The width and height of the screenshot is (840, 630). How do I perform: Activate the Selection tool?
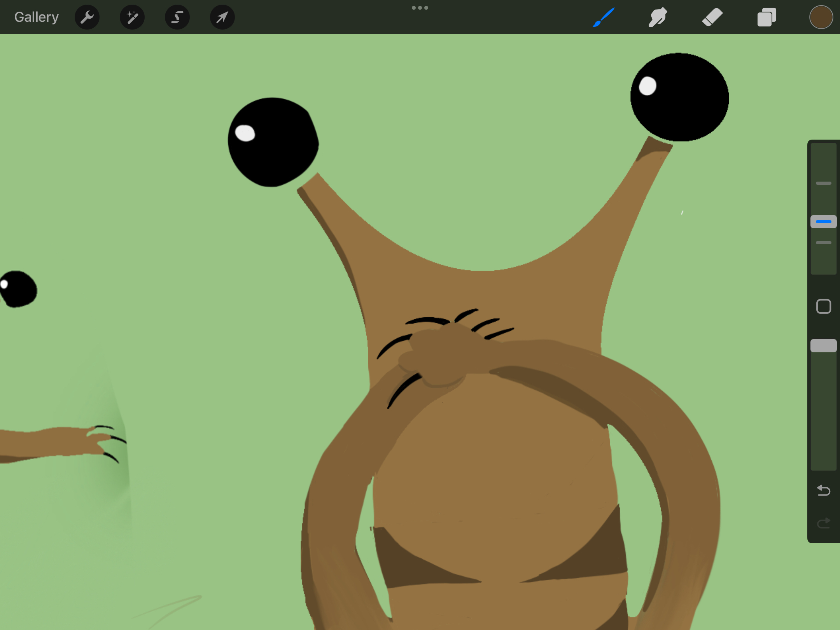click(177, 17)
